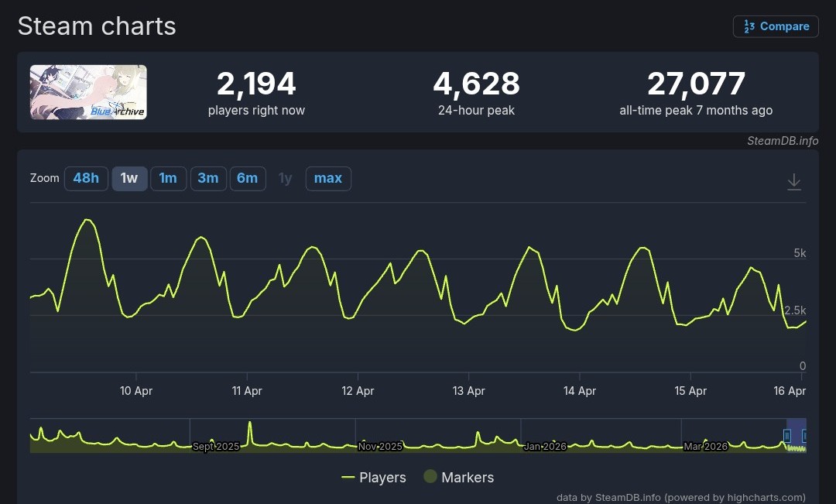Viewport: 836px width, 504px height.
Task: Click the Markers legend circle icon
Action: click(430, 477)
